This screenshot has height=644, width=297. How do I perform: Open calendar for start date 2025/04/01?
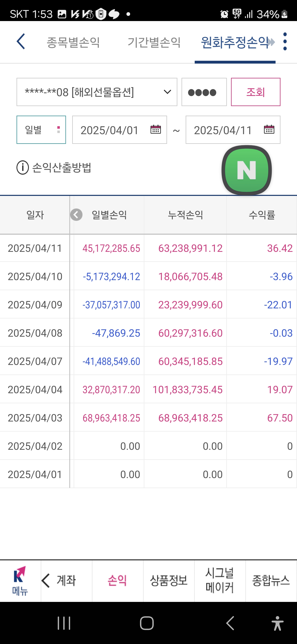click(x=156, y=129)
